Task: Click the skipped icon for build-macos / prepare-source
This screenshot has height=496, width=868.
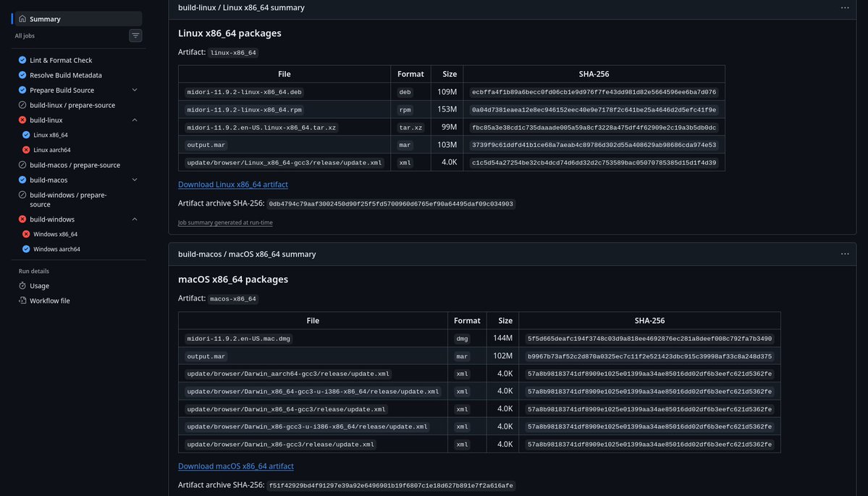Action: click(22, 164)
